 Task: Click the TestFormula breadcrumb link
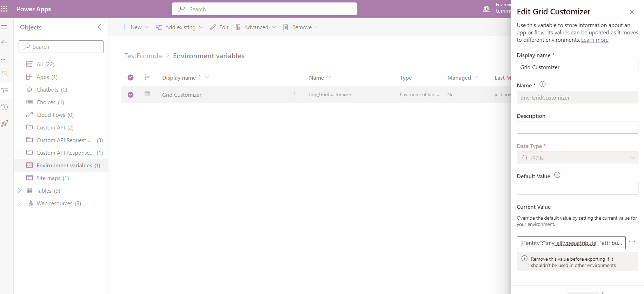point(143,56)
